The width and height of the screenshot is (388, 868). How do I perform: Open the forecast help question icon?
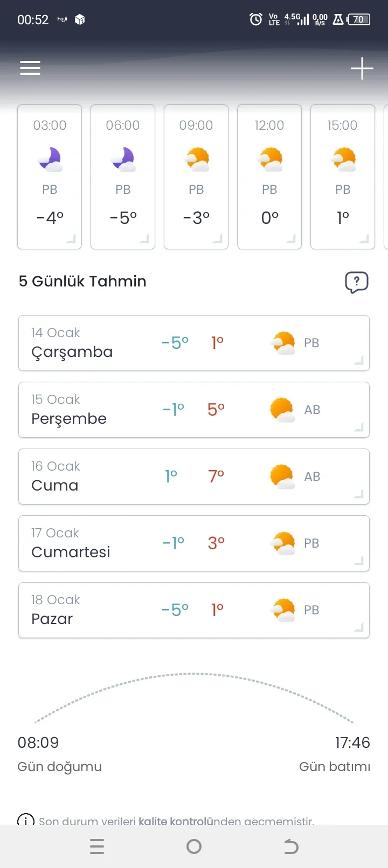356,282
